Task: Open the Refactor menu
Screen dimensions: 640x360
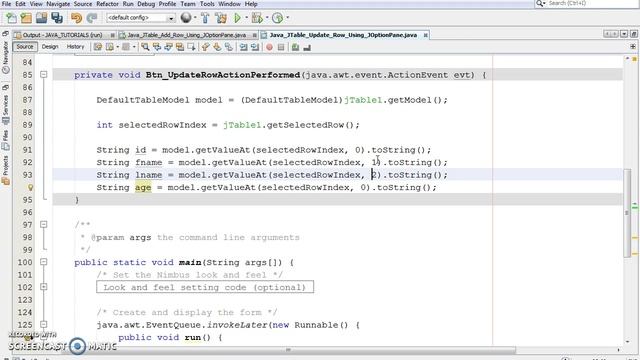Action: 107,4
